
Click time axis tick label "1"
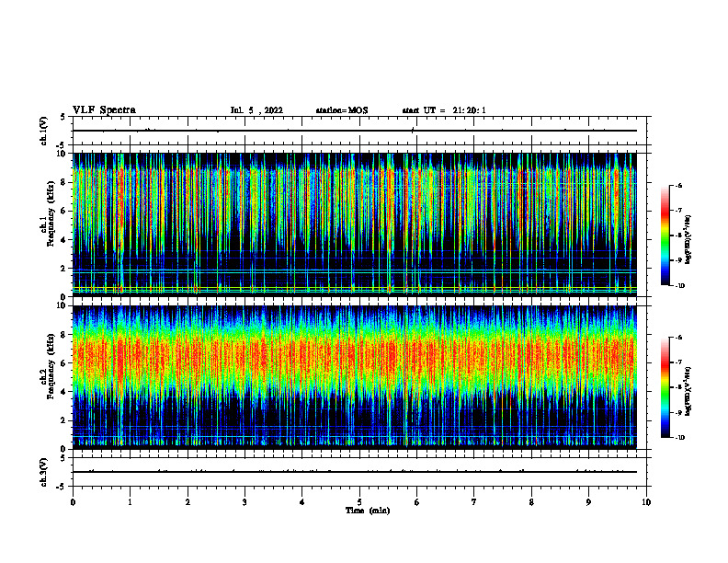coord(130,502)
